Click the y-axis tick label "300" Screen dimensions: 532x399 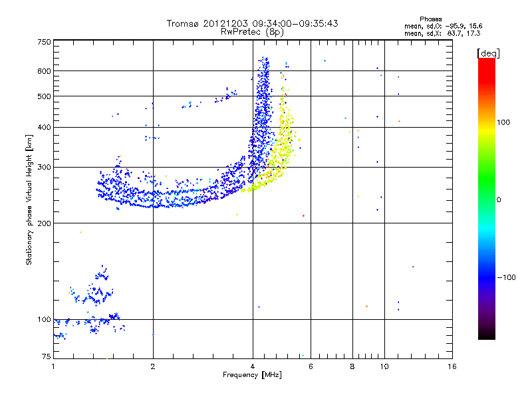(44, 168)
